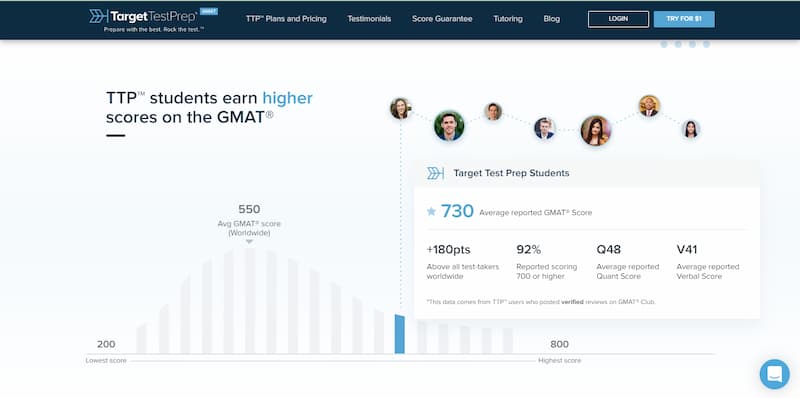Select the woman with red background avatar
Image resolution: width=800 pixels, height=398 pixels.
[595, 131]
